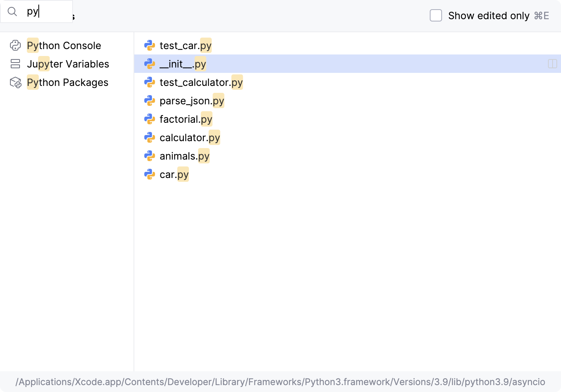The height and width of the screenshot is (392, 561).
Task: Click the Python file icon beside car.py
Action: (150, 175)
